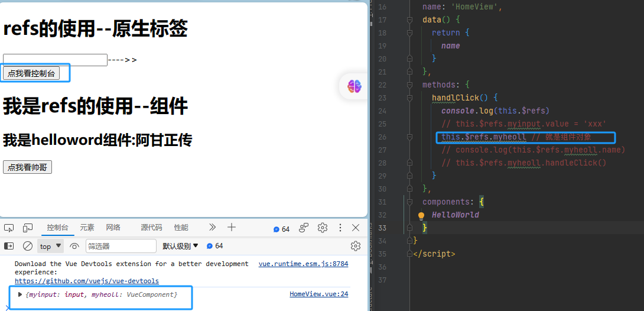Open the 64 issues counter in DevTools tab bar

pos(281,229)
